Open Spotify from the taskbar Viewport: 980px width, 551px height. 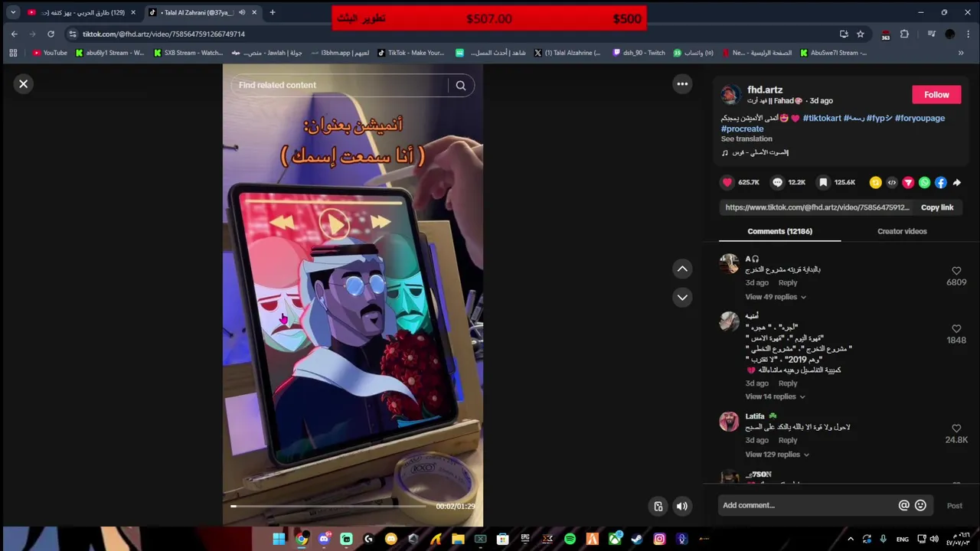click(x=570, y=539)
